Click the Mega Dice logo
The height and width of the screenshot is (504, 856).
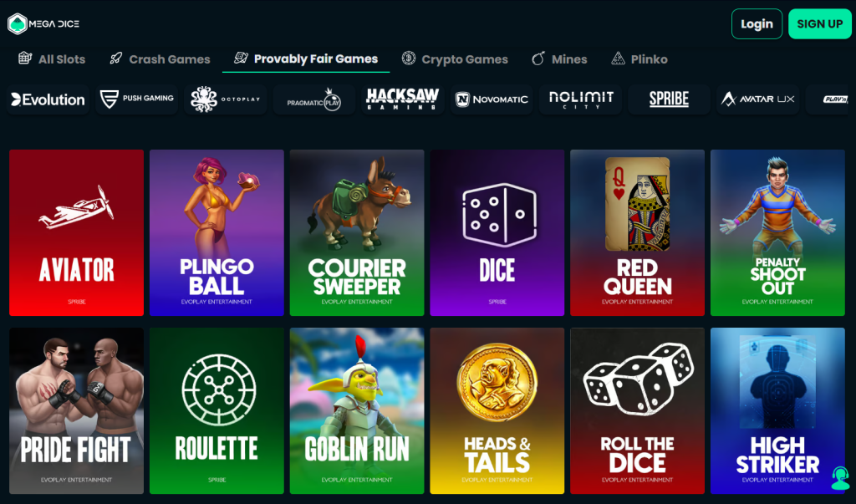point(43,23)
